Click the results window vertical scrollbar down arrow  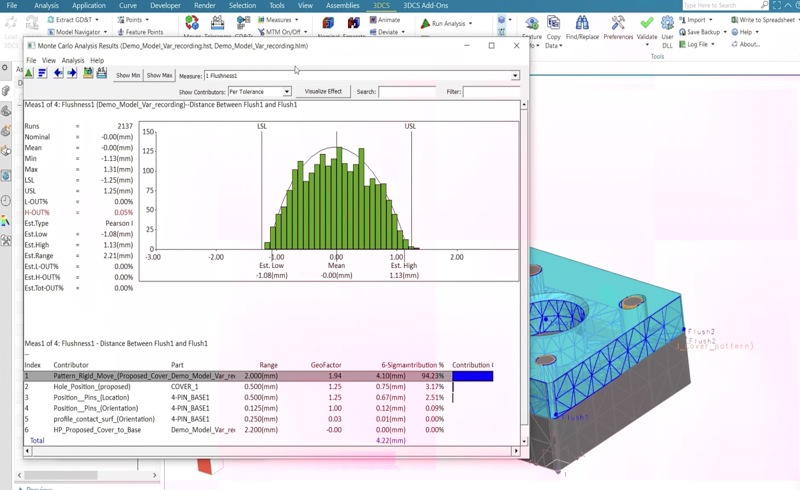tap(524, 441)
